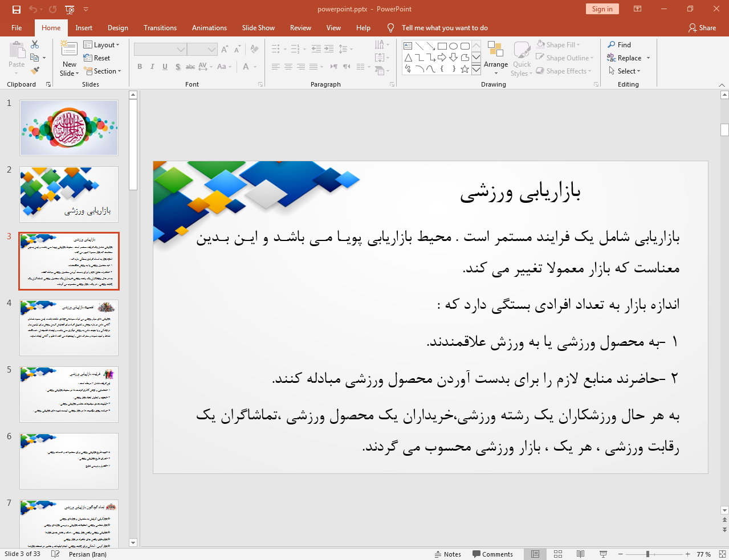
Task: Toggle Strikethrough formatting
Action: point(190,67)
